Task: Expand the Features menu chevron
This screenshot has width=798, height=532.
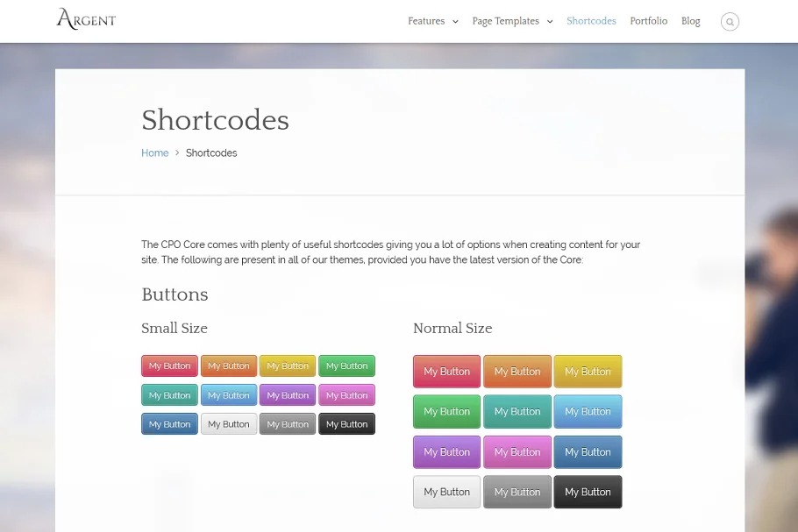Action: tap(455, 22)
